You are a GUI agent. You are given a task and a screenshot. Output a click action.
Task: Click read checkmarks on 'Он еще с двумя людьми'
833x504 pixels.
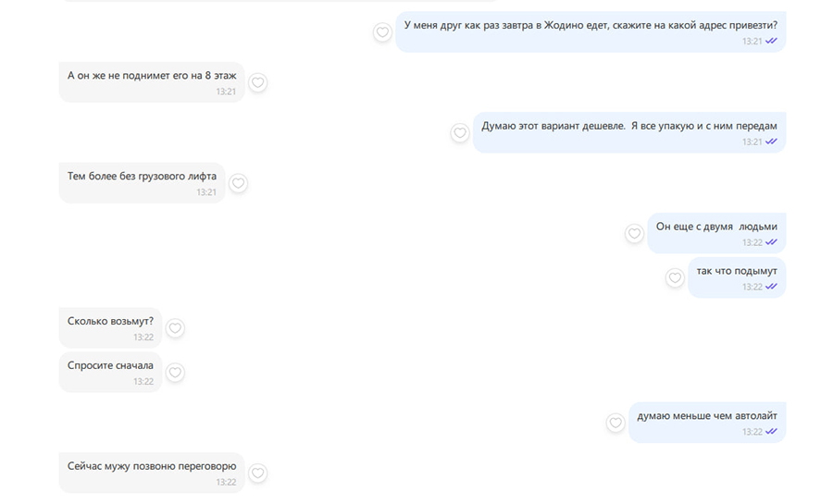(x=771, y=242)
